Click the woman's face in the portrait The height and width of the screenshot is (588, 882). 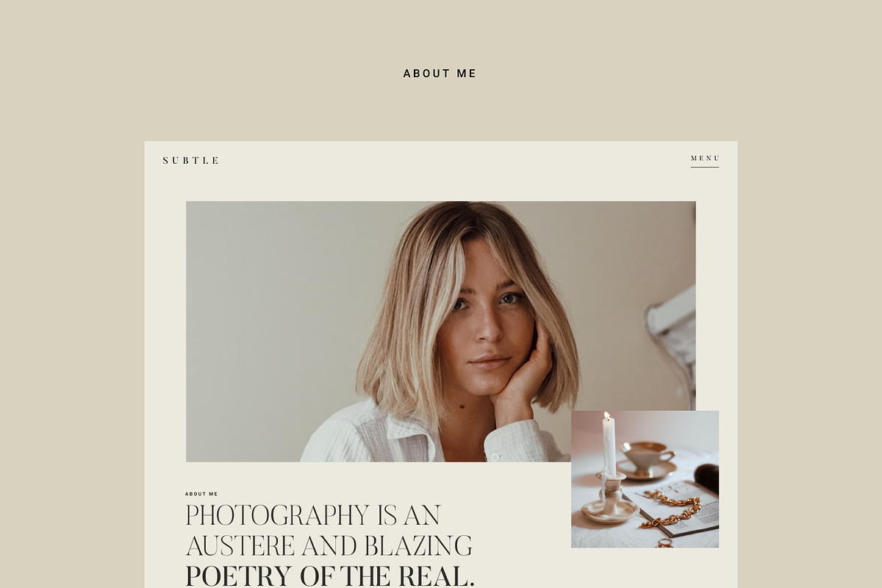(x=485, y=318)
